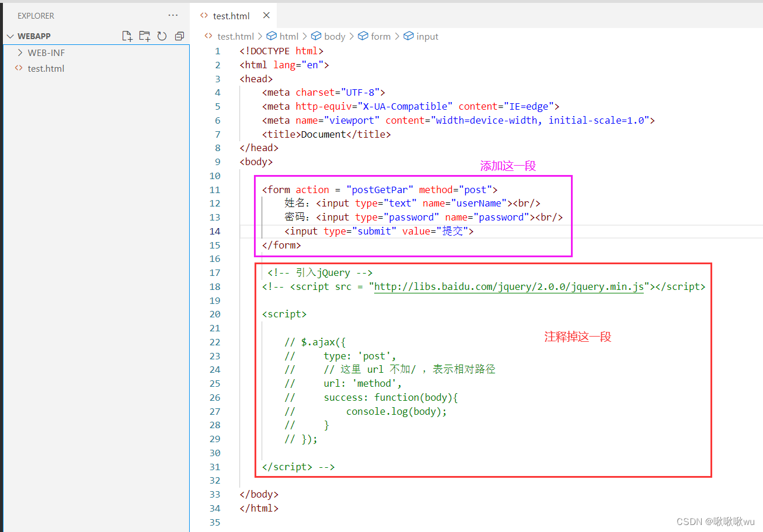Click the EXPLORER panel title
The height and width of the screenshot is (532, 763).
(36, 16)
